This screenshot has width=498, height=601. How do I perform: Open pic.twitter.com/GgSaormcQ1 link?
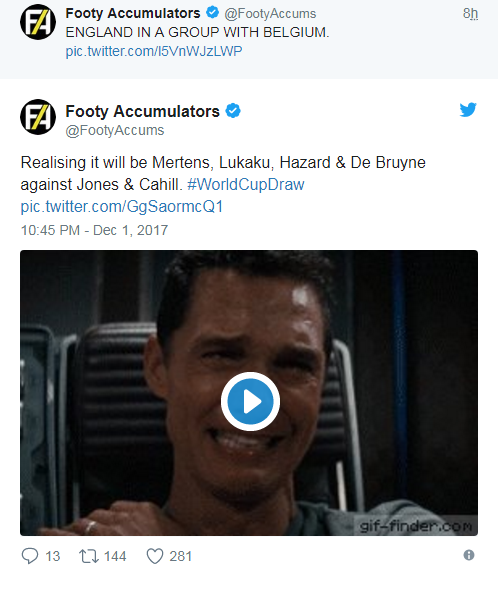(x=122, y=207)
